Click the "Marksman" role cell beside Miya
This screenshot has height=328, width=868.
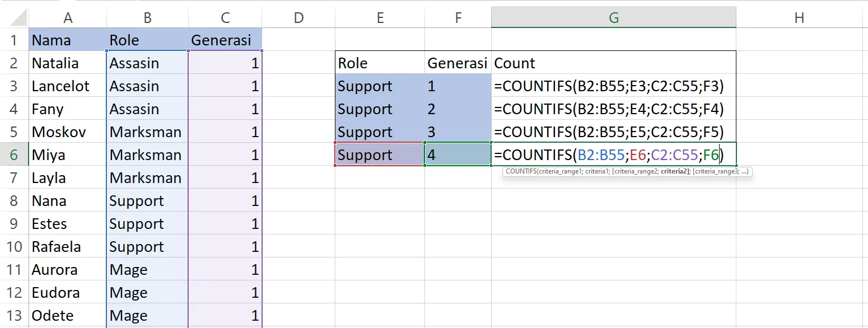[x=147, y=155]
